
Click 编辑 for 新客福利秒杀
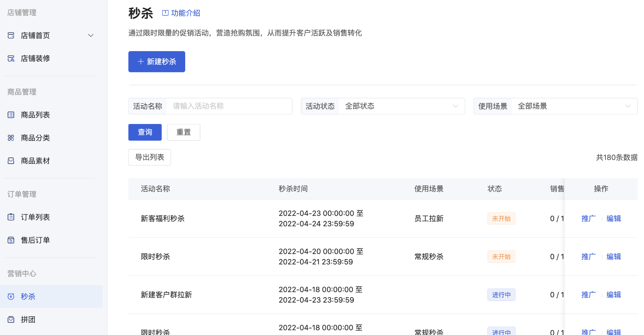click(614, 219)
